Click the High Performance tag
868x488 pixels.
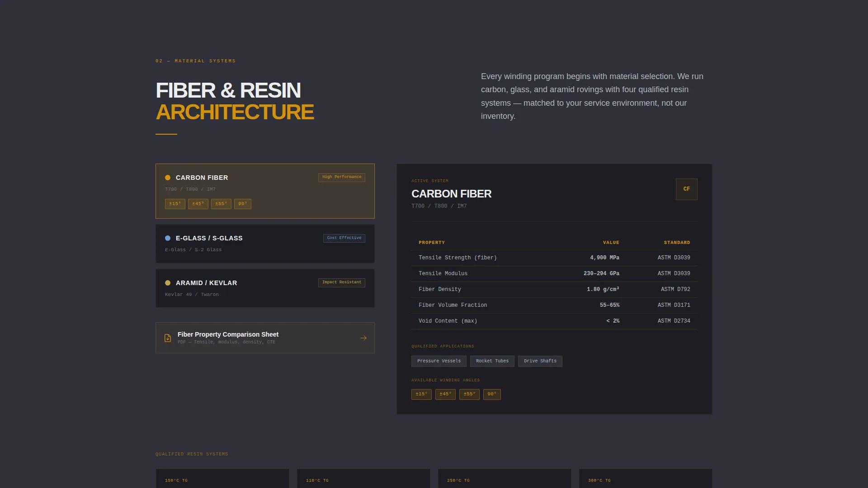[x=342, y=177]
